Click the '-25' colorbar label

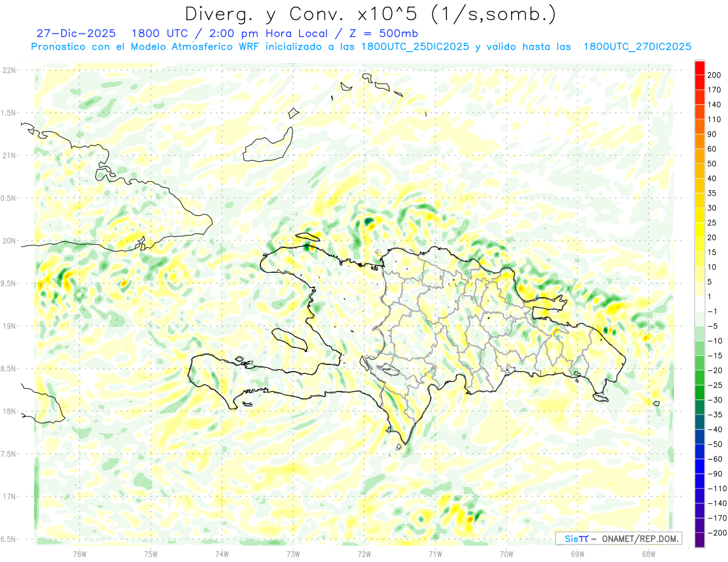pos(716,385)
